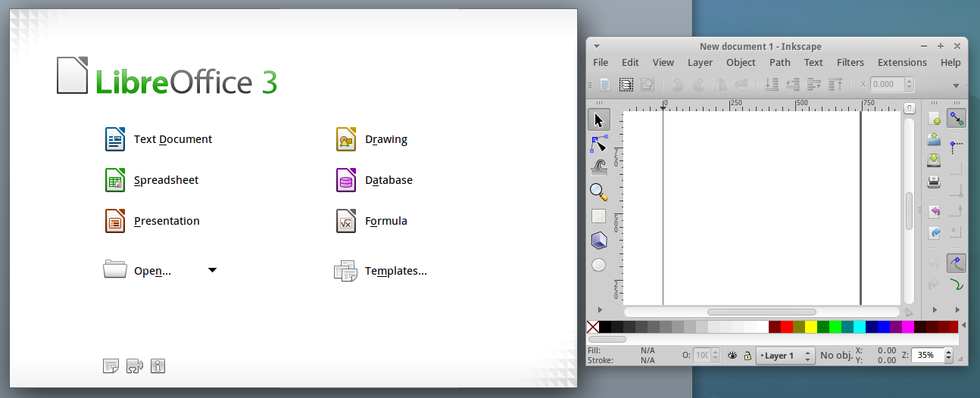Create a new Text Document in LibreOffice
The image size is (980, 398).
click(158, 139)
